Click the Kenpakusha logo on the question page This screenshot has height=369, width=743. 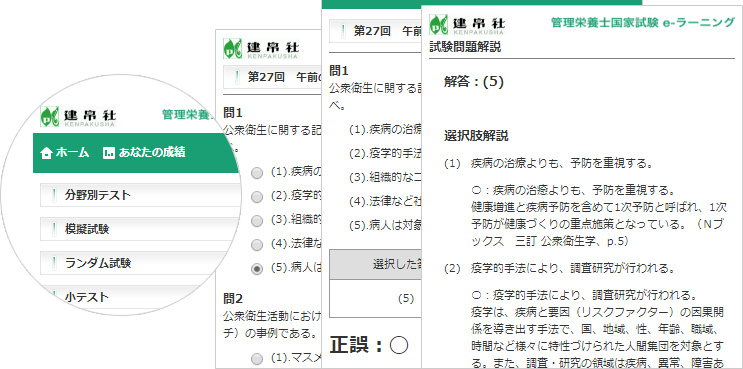click(261, 48)
